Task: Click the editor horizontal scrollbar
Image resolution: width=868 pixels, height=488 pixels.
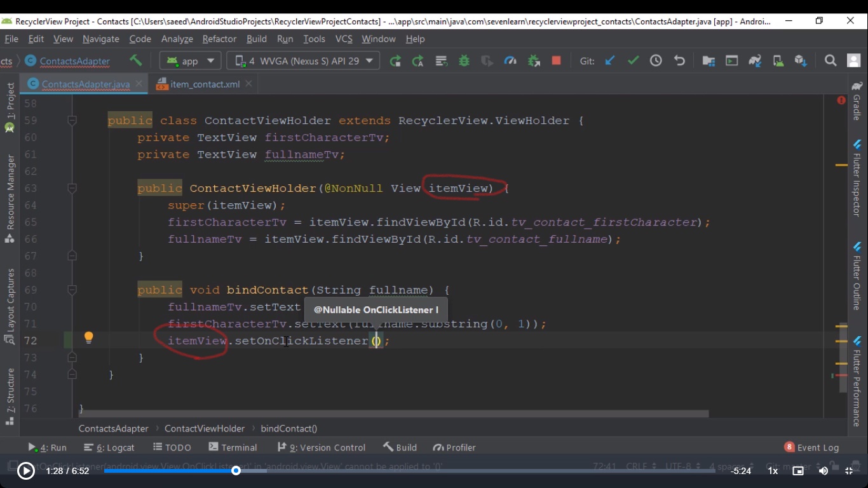Action: coord(393,414)
